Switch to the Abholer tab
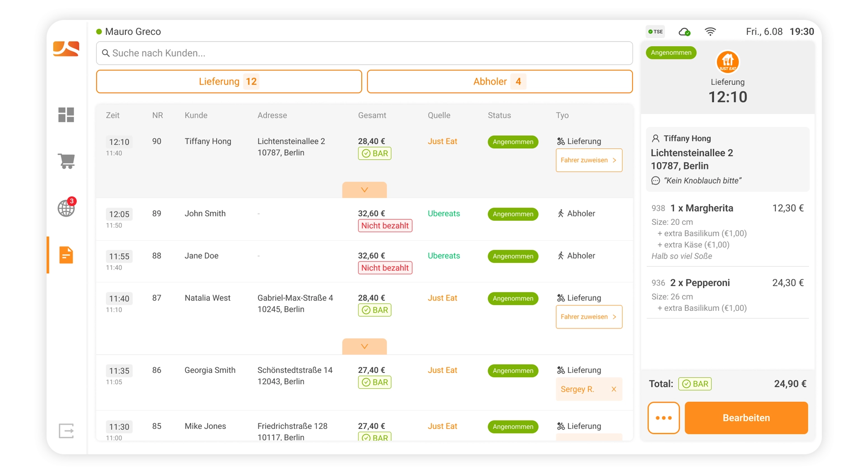 click(x=500, y=81)
